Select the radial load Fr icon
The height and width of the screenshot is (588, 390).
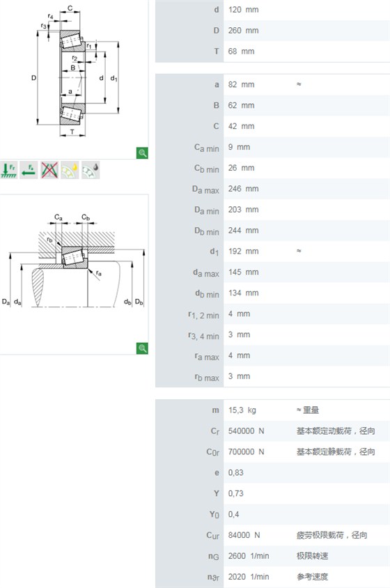[8, 170]
